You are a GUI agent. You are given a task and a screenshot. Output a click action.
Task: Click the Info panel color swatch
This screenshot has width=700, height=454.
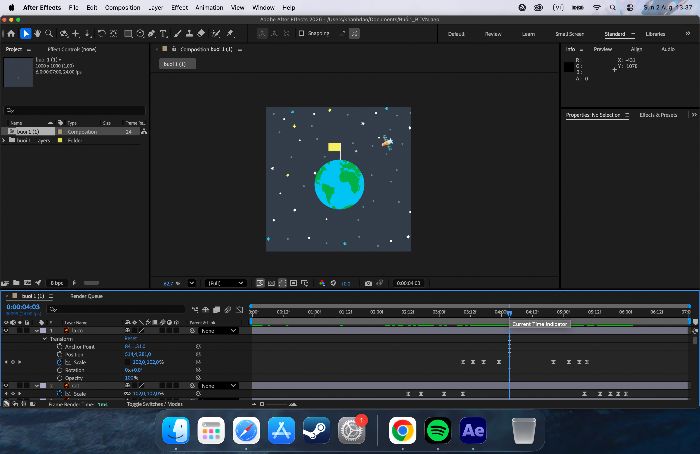coord(569,67)
